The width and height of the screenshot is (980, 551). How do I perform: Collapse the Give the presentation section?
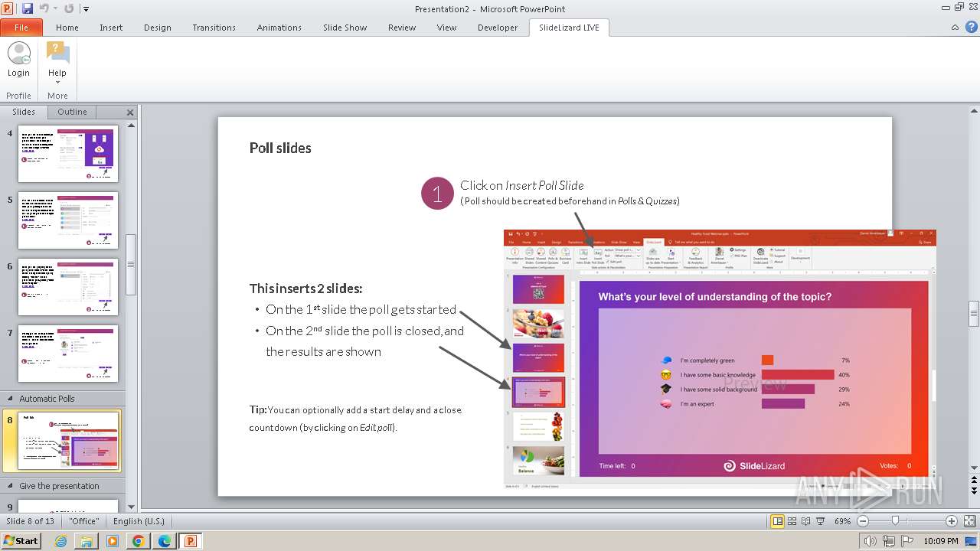tap(11, 486)
